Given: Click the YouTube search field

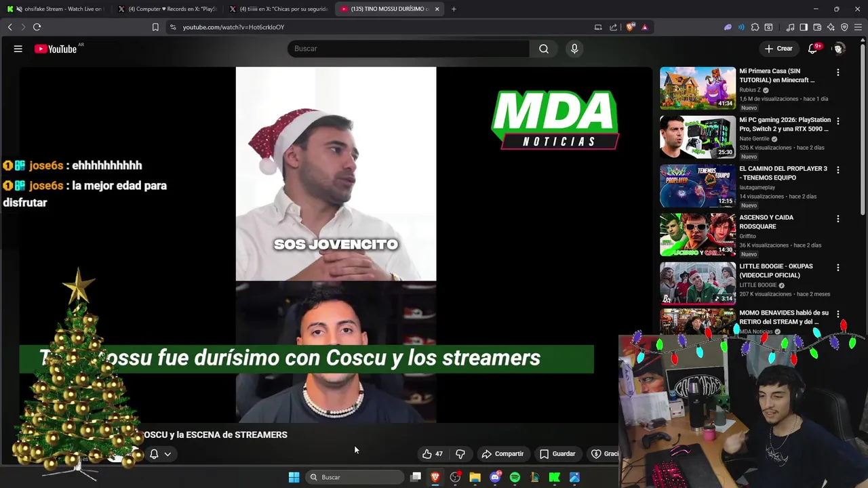Looking at the screenshot, I should (408, 49).
